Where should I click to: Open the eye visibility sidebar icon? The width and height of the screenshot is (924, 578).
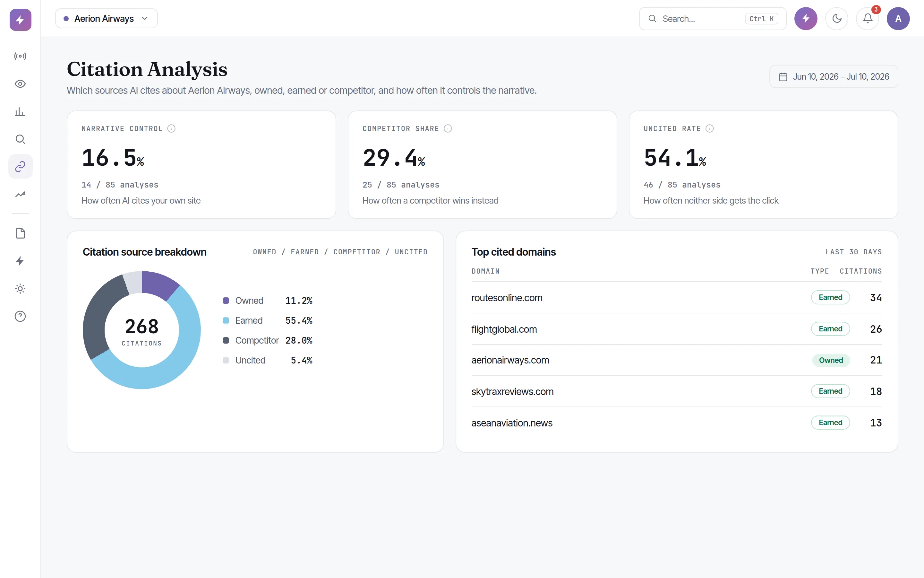[20, 84]
